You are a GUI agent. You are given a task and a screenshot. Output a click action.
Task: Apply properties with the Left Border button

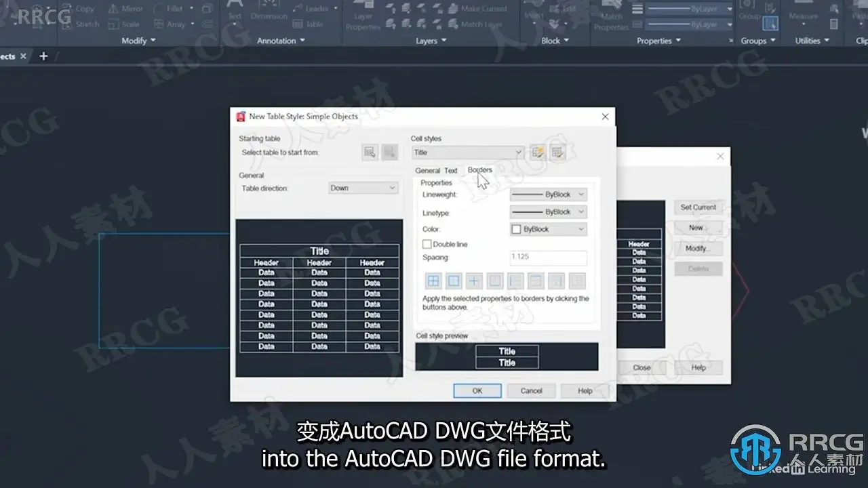point(515,281)
